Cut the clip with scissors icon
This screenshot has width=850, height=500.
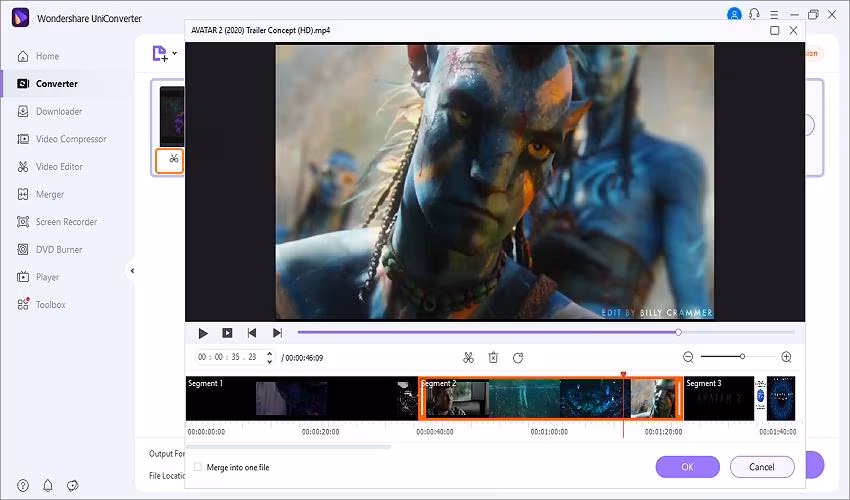[x=468, y=357]
